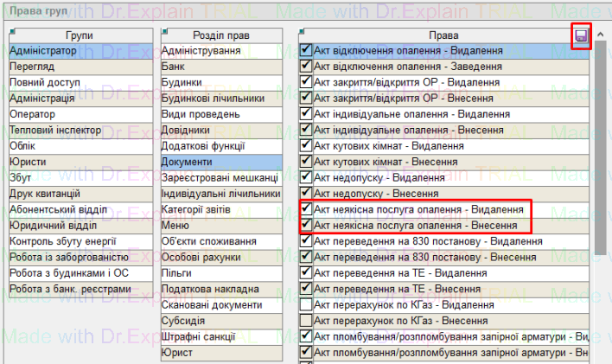Image resolution: width=612 pixels, height=364 pixels.
Task: Select Тепловий інспектор in groups list
Action: coord(78,130)
